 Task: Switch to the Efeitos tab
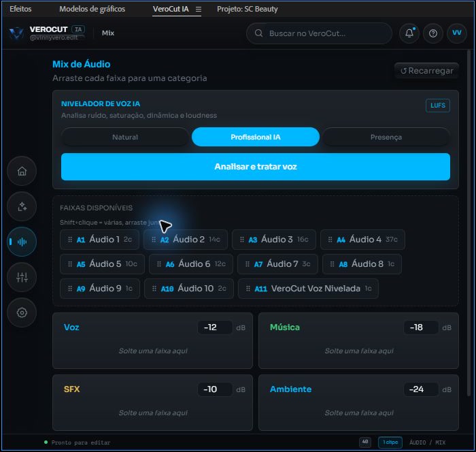coord(20,9)
